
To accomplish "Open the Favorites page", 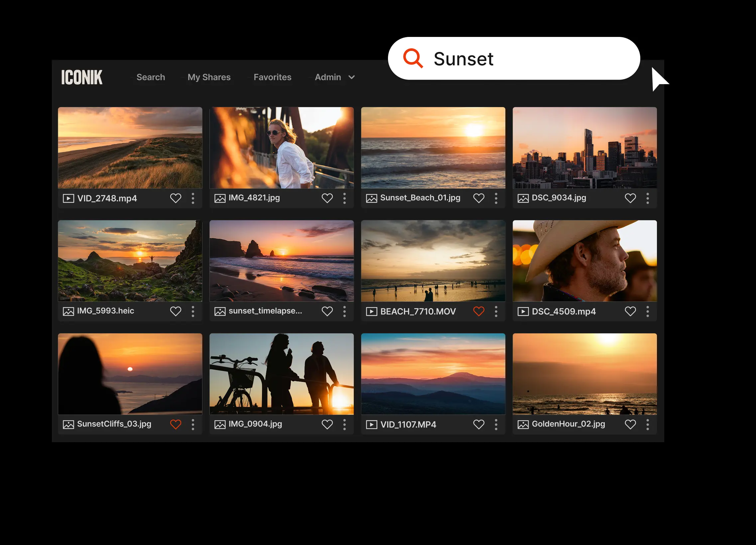I will tap(272, 77).
